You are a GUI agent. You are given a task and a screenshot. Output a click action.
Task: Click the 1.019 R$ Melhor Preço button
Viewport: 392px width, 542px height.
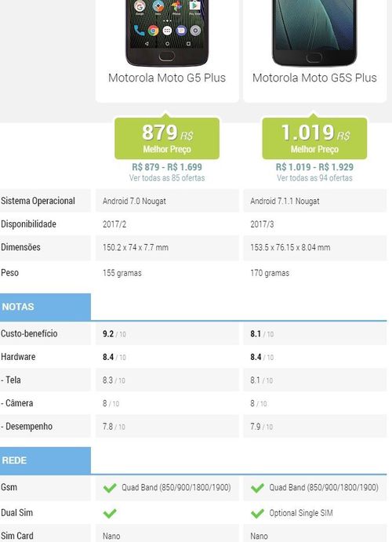(314, 138)
